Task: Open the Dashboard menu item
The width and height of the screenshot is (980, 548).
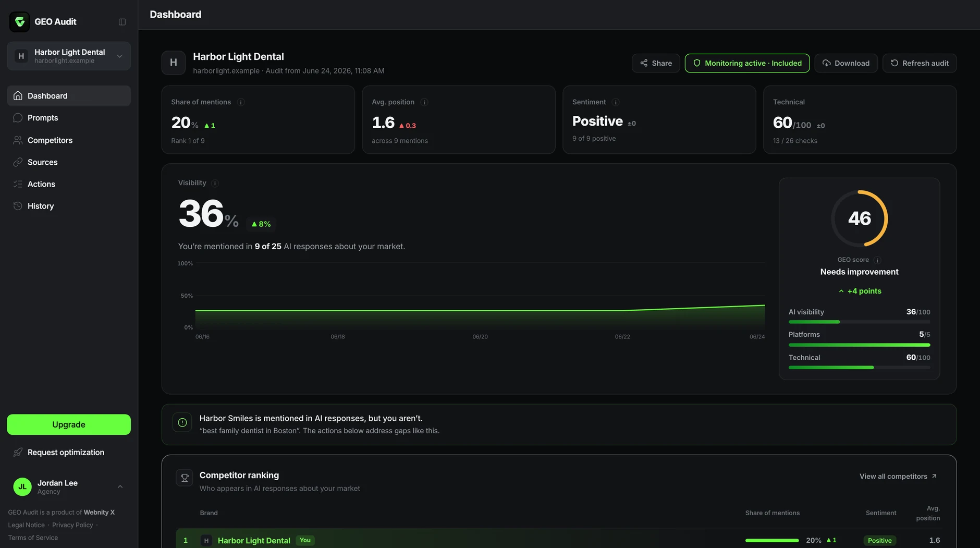Action: click(x=69, y=96)
